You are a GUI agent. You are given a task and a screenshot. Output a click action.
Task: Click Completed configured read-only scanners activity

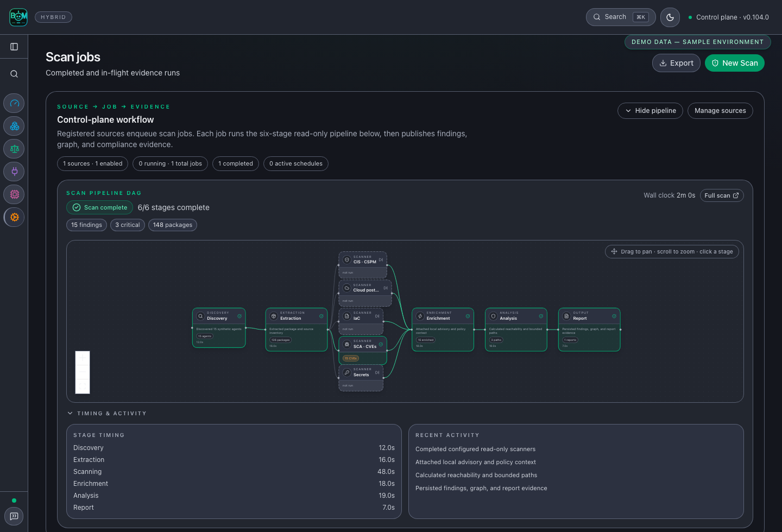click(x=476, y=449)
